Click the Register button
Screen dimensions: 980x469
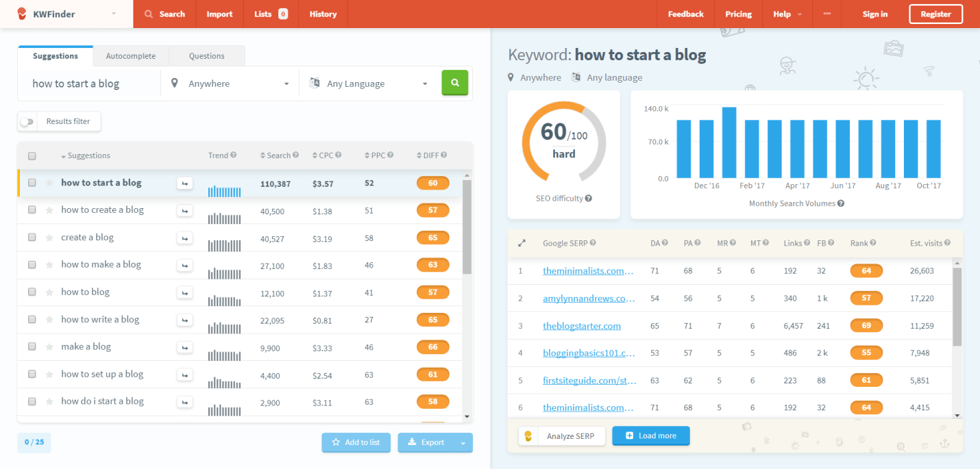coord(935,14)
